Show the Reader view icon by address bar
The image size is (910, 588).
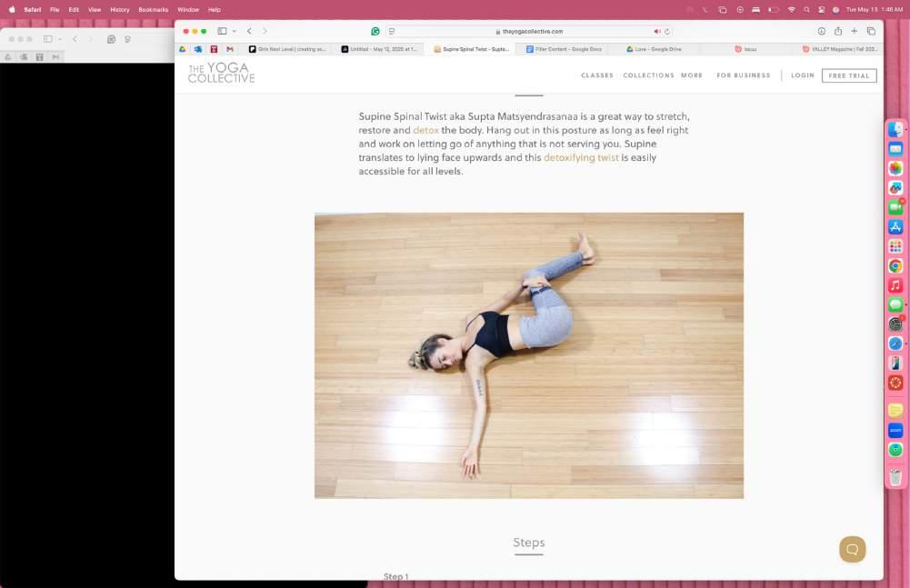tap(392, 31)
